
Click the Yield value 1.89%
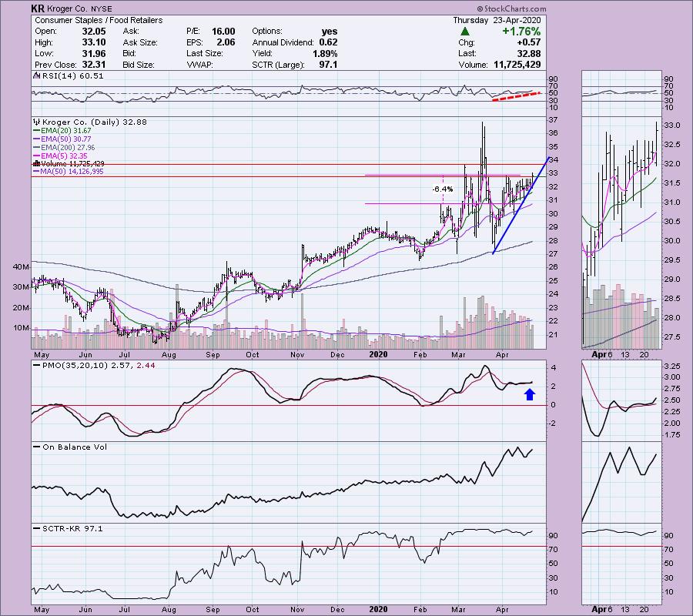pos(325,53)
